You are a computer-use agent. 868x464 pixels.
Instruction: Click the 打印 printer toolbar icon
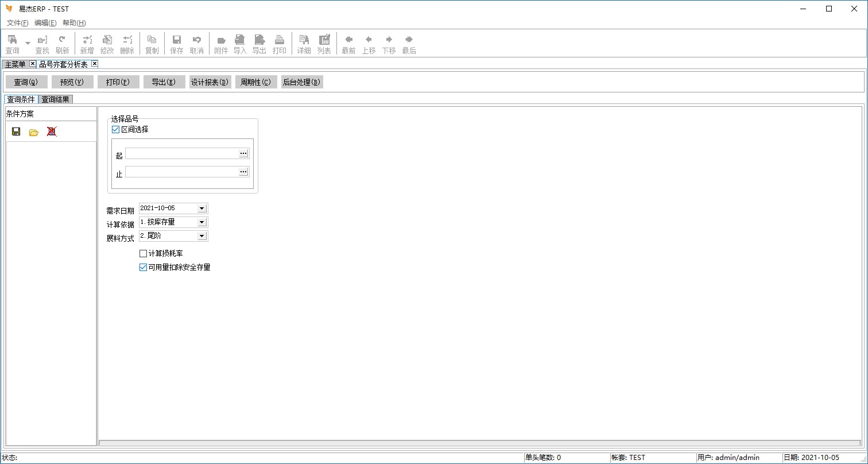(280, 44)
